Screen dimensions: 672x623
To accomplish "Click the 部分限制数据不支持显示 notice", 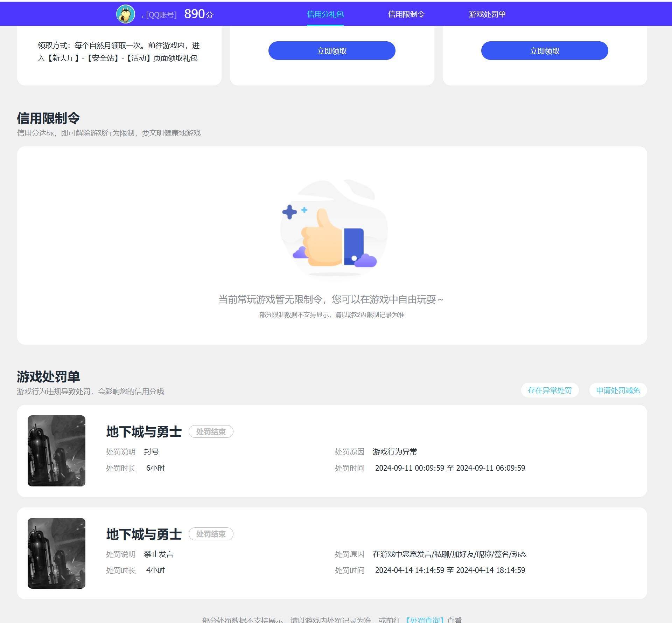I will tap(332, 315).
